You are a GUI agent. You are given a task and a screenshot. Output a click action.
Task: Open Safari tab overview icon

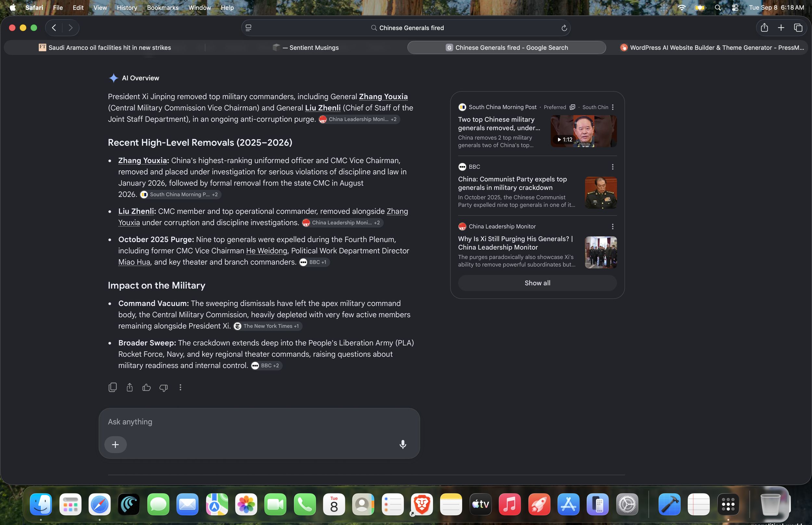(798, 28)
